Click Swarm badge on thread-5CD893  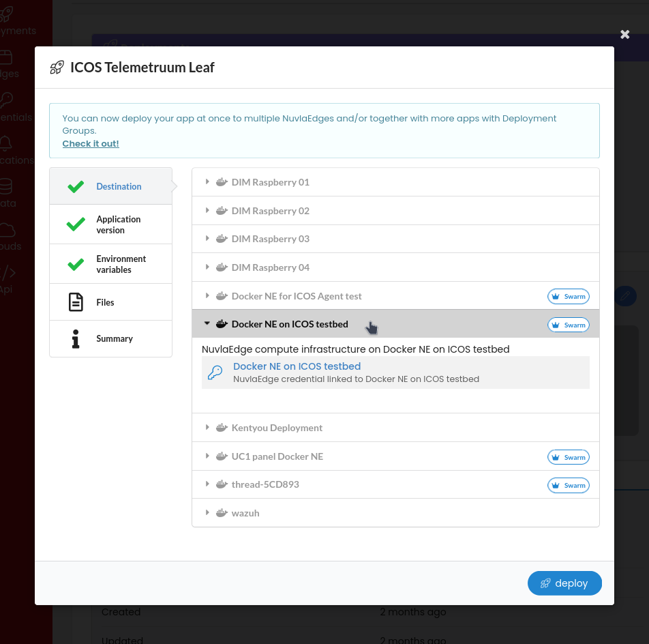click(x=569, y=485)
